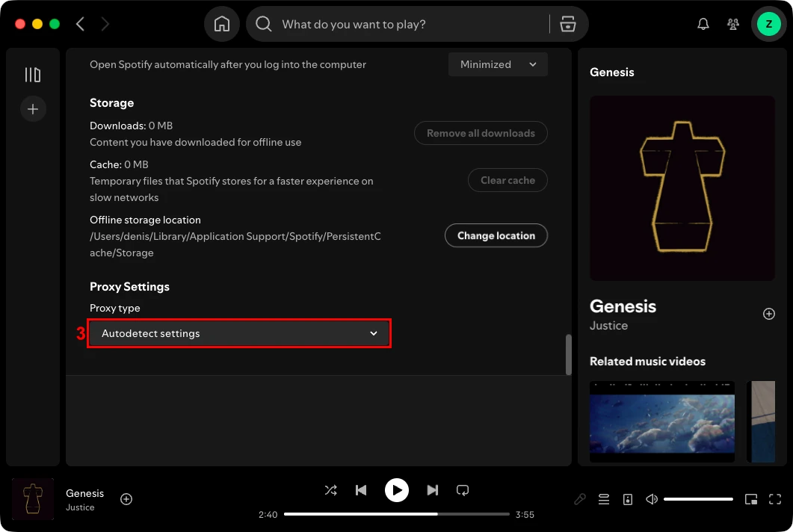Image resolution: width=793 pixels, height=532 pixels.
Task: Click the Related music videos heading
Action: [647, 361]
